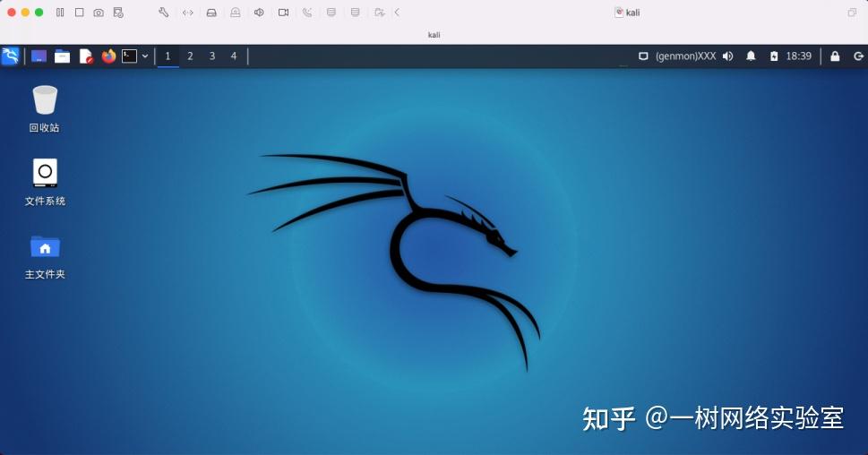Open the terminal emulator from Kali panel
Viewport: 868px width, 455px height.
pos(129,56)
